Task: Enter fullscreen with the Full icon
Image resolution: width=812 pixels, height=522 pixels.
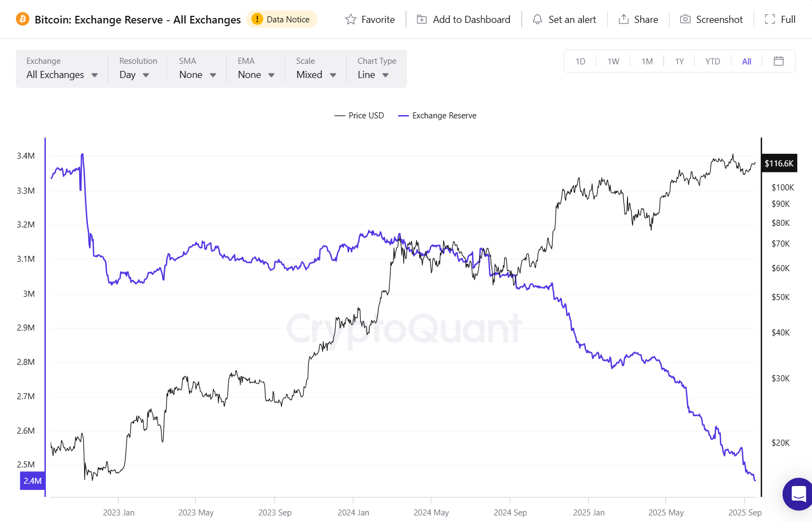Action: (x=770, y=20)
